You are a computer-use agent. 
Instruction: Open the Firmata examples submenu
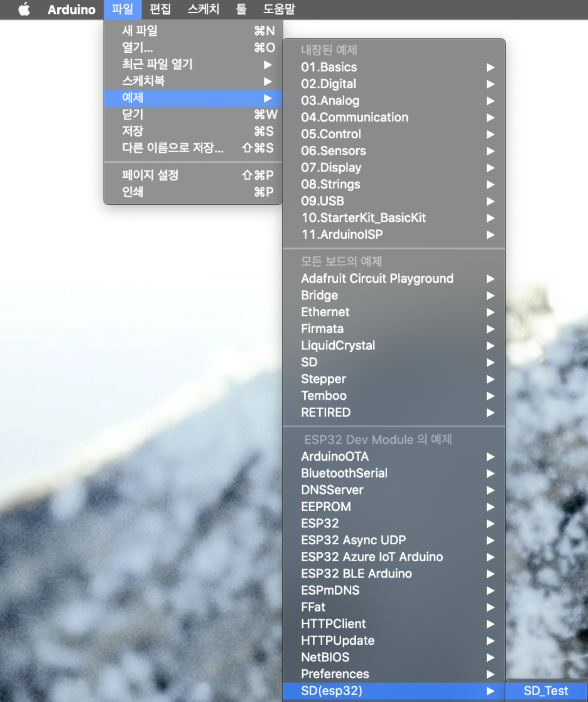click(394, 329)
